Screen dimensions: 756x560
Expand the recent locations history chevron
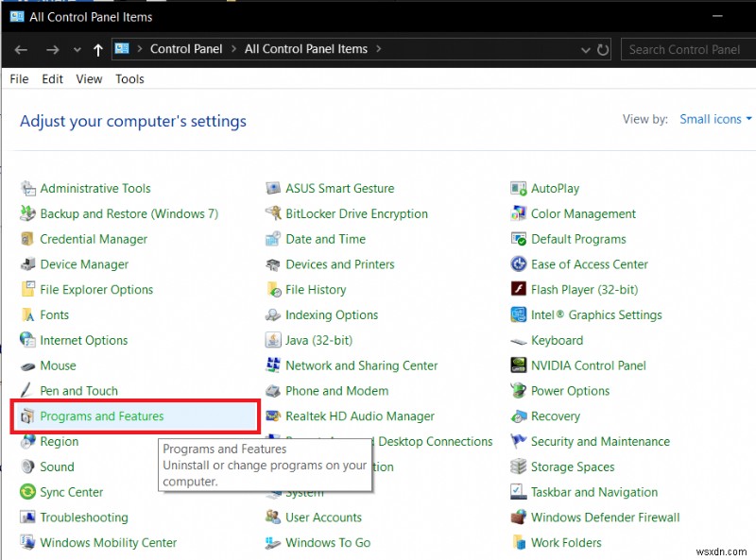[77, 49]
